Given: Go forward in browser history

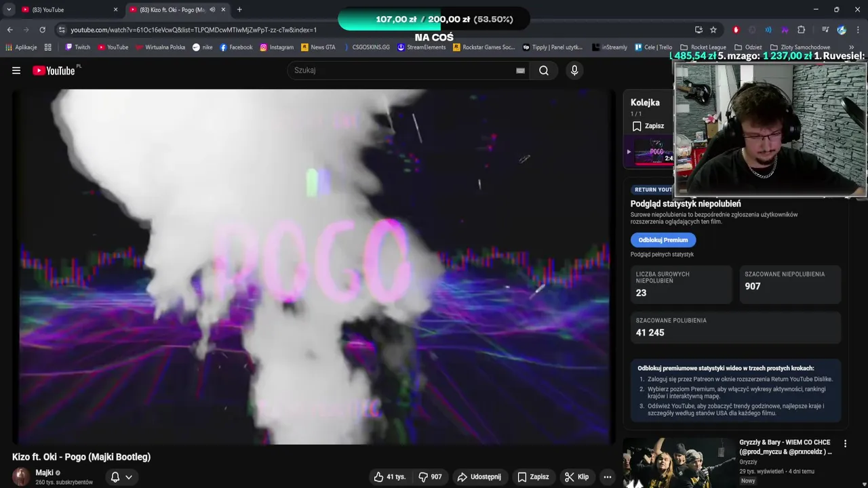Looking at the screenshot, I should 26,30.
